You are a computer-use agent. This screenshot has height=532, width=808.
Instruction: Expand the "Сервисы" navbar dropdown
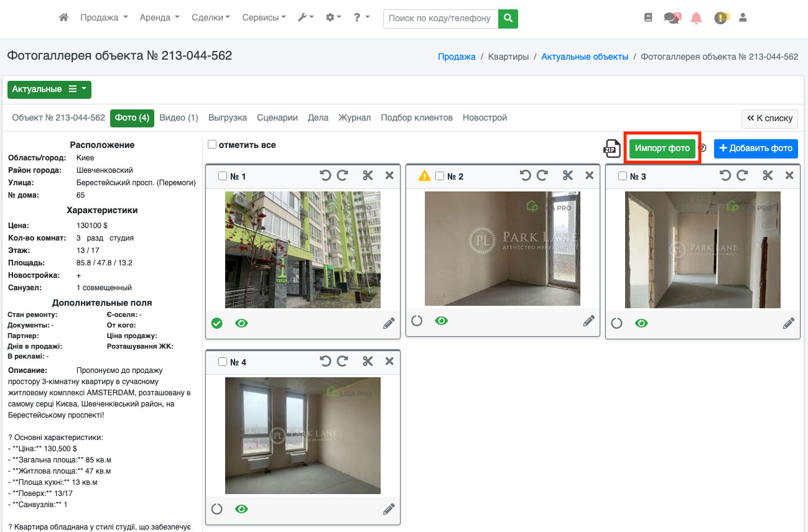(x=264, y=18)
